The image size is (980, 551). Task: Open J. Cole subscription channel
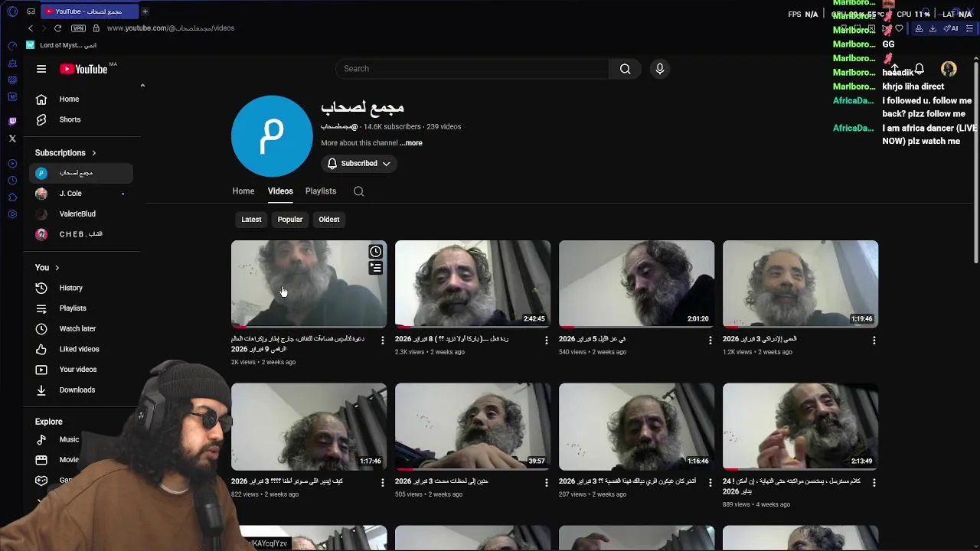[81, 194]
